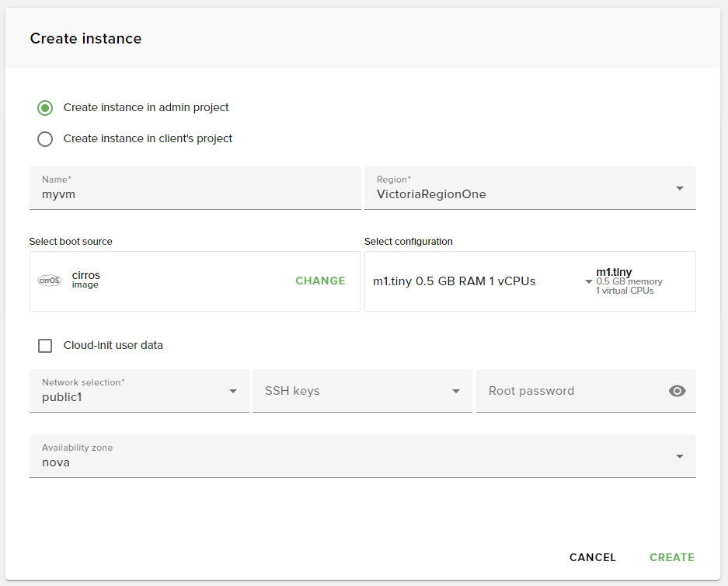Click CHANGE to pick another boot source
This screenshot has height=586, width=728.
tap(320, 281)
